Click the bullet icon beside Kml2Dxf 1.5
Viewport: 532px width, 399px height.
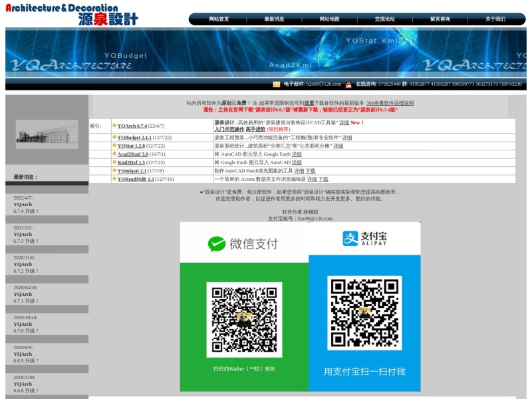point(114,162)
